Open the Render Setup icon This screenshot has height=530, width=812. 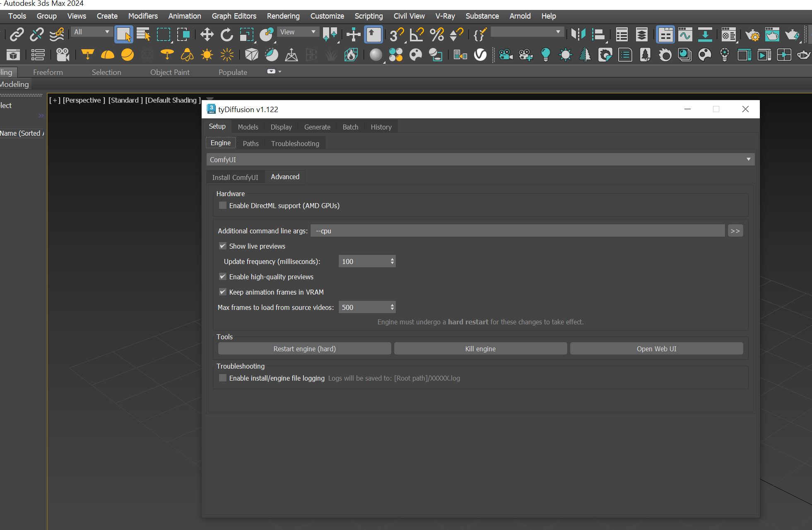coord(752,34)
